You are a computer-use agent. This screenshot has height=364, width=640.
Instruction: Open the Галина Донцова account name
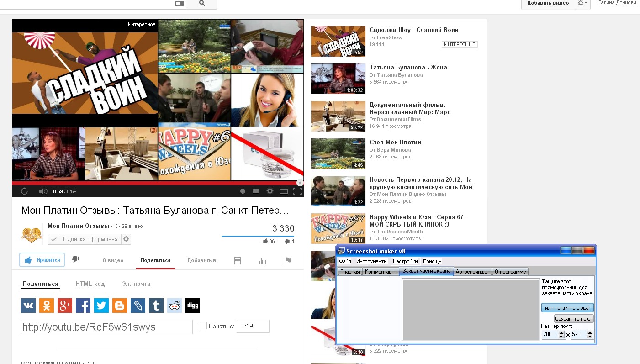tap(617, 3)
